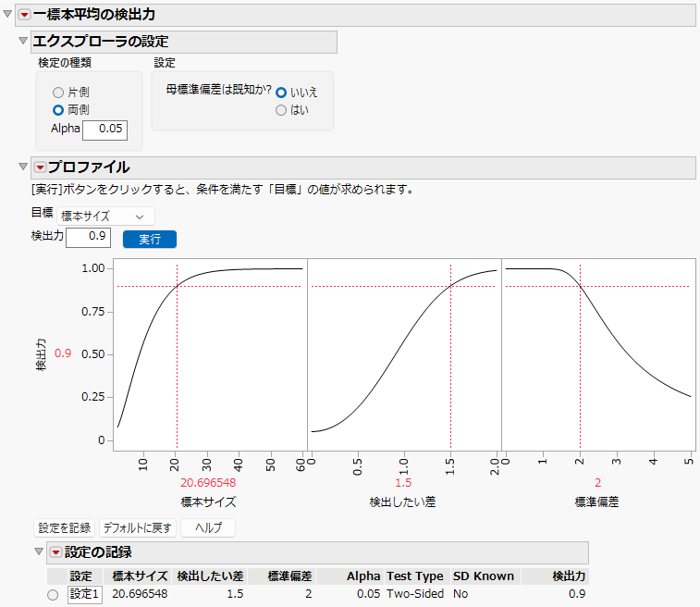This screenshot has height=607, width=700.
Task: Click the red 0.9 power value
Action: click(63, 353)
